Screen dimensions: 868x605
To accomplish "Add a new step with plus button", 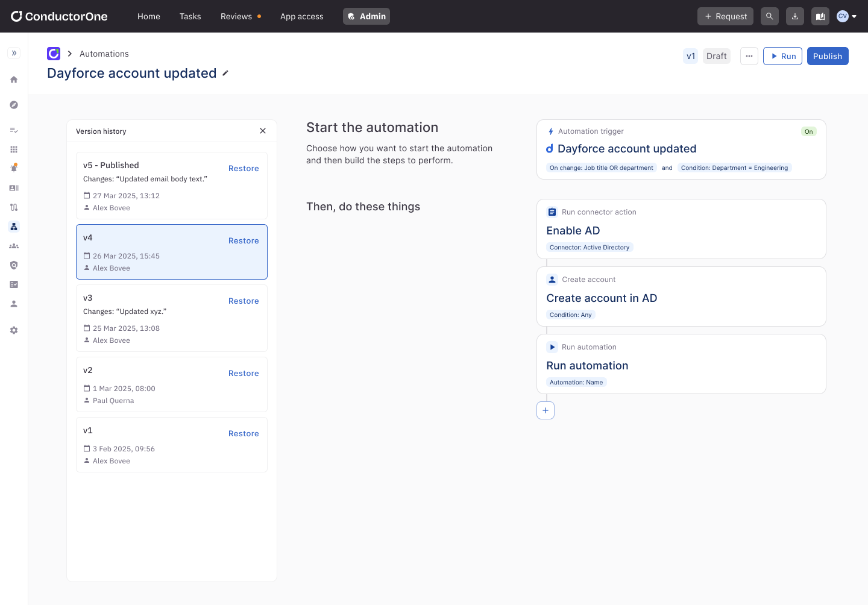I will click(546, 410).
